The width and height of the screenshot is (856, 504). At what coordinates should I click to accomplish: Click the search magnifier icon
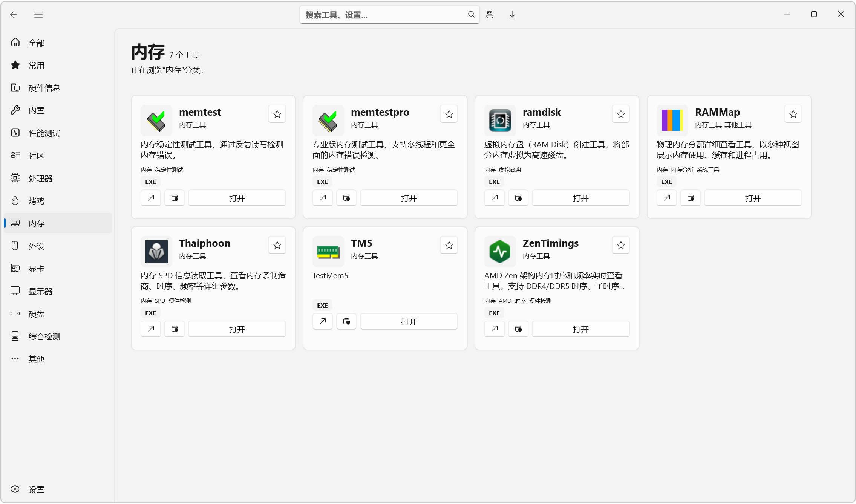tap(471, 15)
